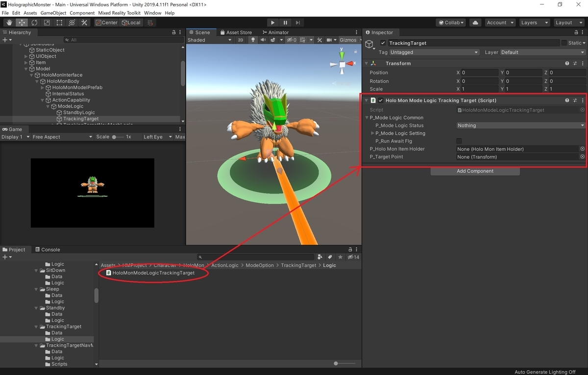Viewport: 588px width, 375px height.
Task: Toggle P_Run Await Flg checkbox
Action: click(459, 141)
